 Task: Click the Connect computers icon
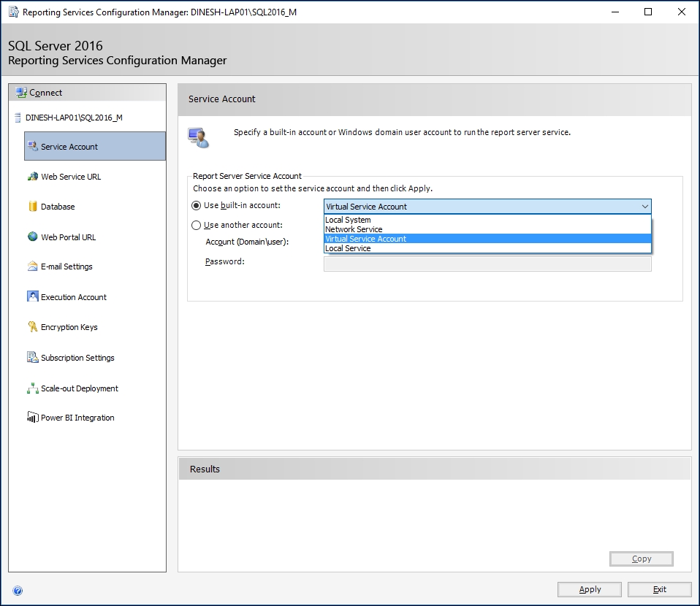(21, 93)
